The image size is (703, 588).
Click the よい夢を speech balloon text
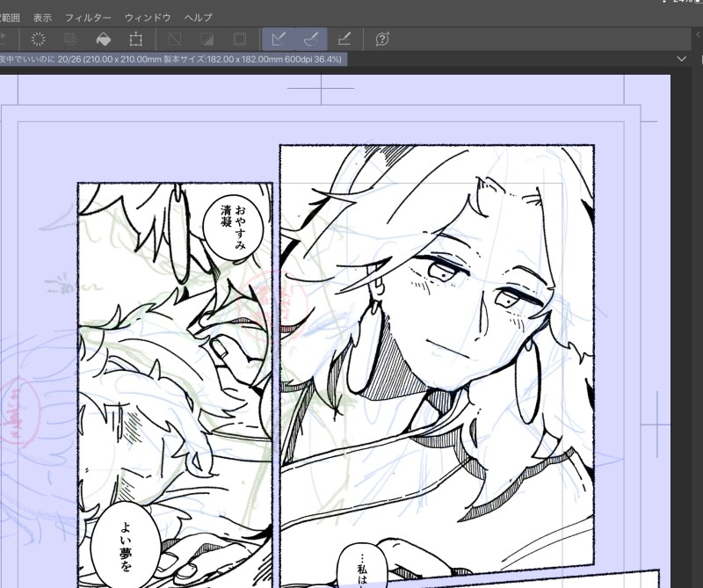point(126,547)
